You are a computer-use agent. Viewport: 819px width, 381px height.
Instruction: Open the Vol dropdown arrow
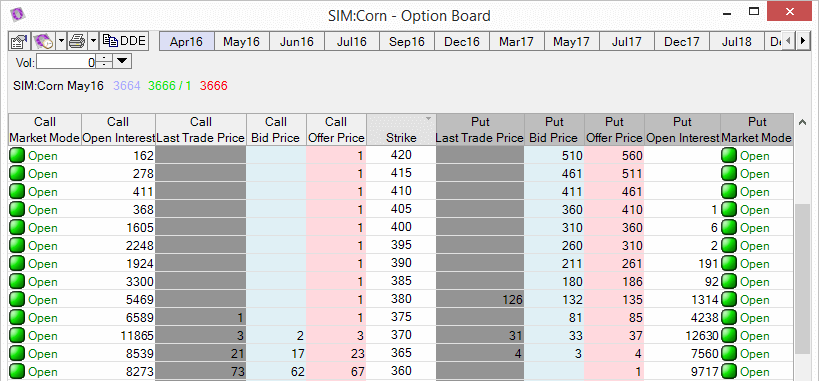click(122, 62)
